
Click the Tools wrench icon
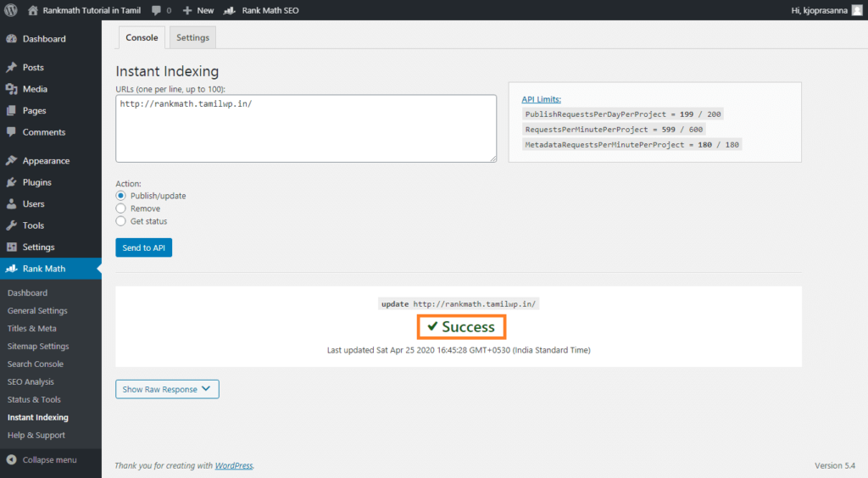click(x=11, y=225)
